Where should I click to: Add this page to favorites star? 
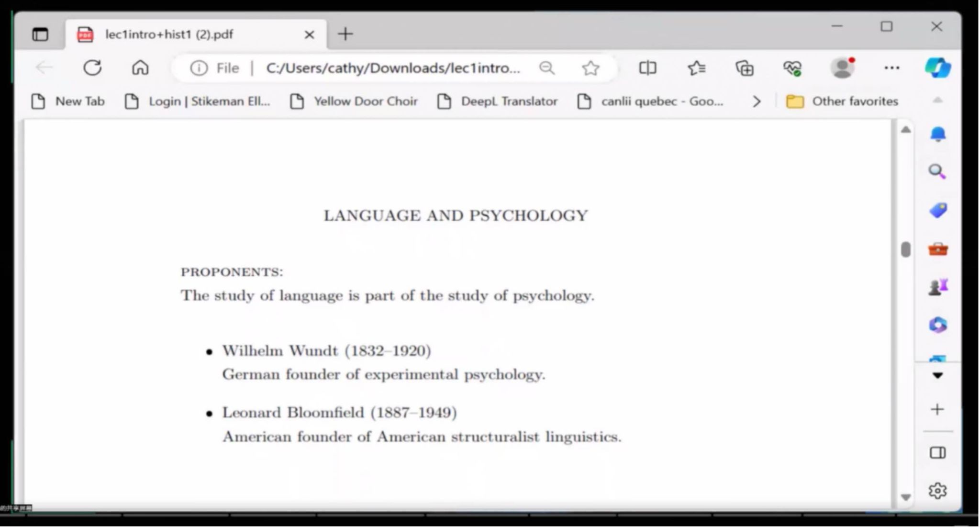[x=590, y=68]
